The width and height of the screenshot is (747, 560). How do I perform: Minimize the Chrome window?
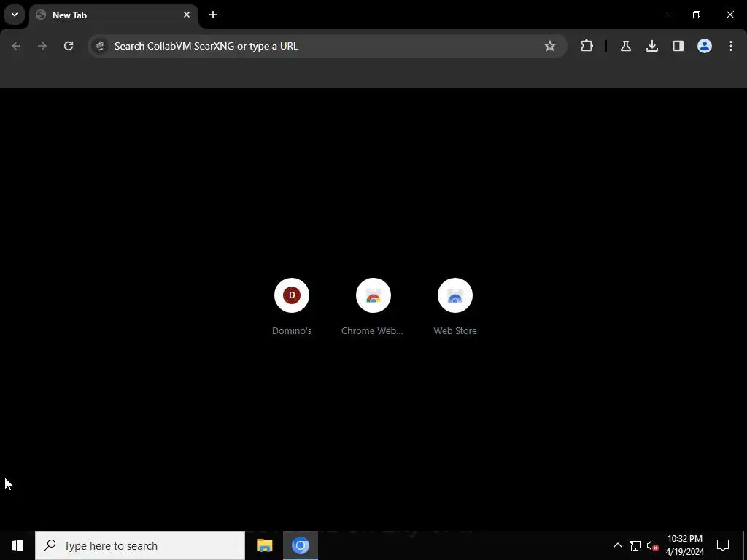point(662,15)
